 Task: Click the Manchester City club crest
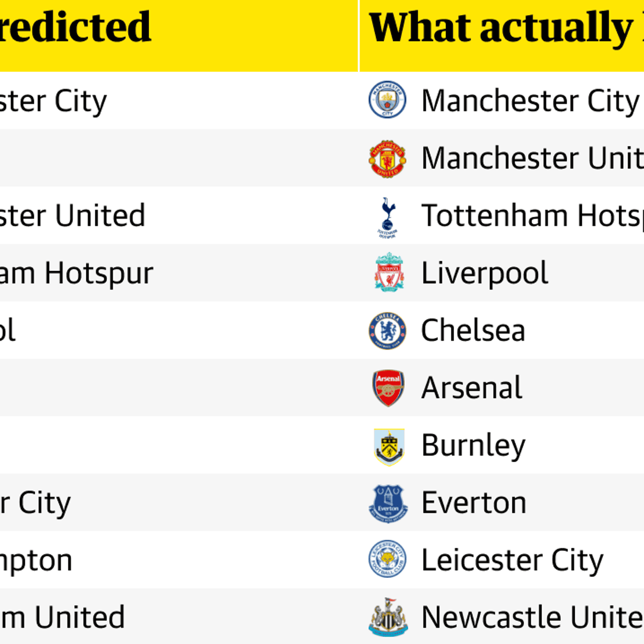(x=387, y=100)
